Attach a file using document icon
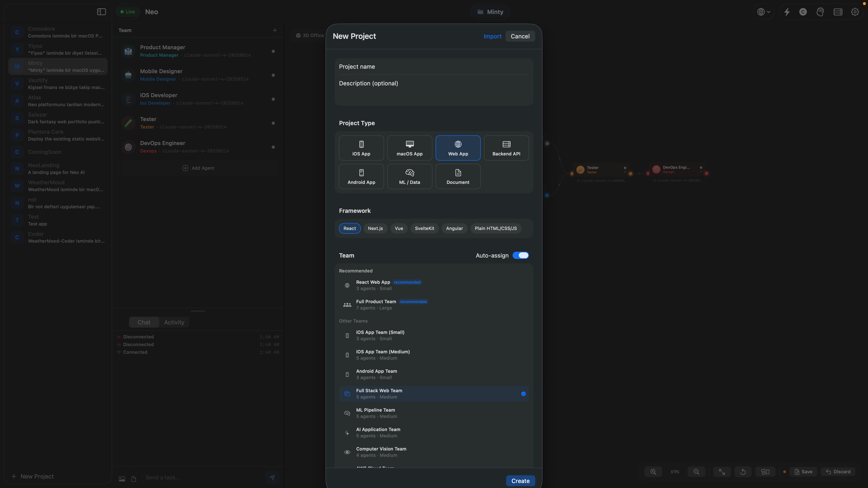Image resolution: width=868 pixels, height=488 pixels. (134, 479)
